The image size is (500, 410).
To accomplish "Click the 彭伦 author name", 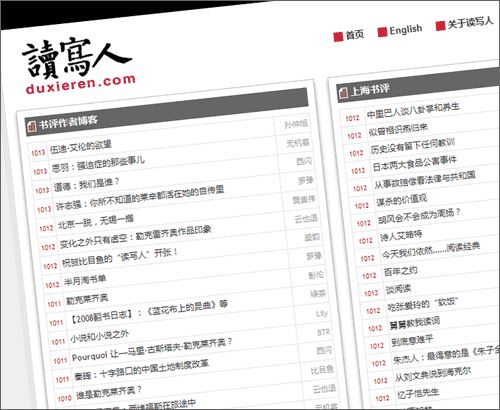I will click(x=315, y=275).
